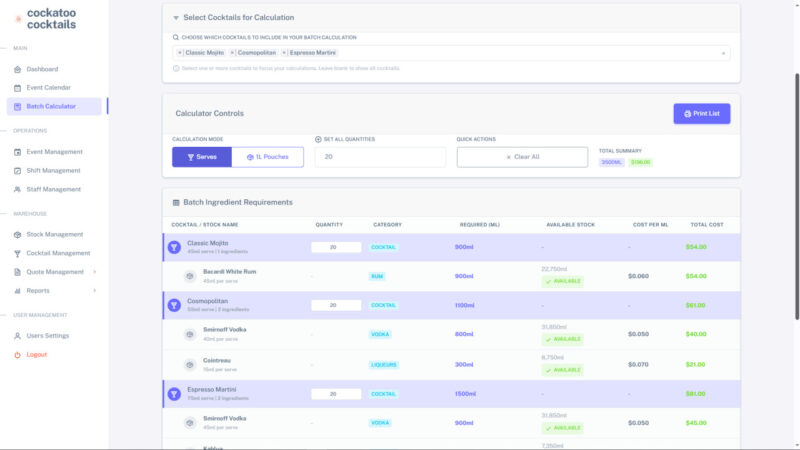Click the Espresso Martini cocktail glass icon
The height and width of the screenshot is (450, 800).
click(x=174, y=394)
